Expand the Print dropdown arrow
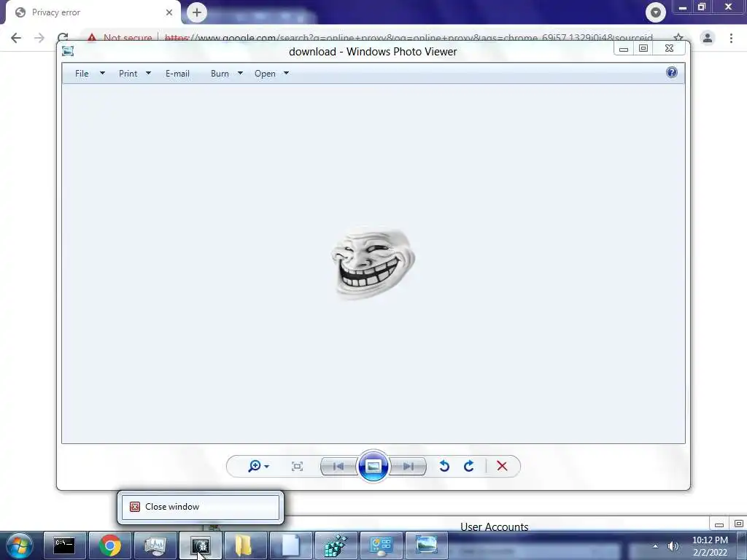Image resolution: width=747 pixels, height=560 pixels. [148, 74]
